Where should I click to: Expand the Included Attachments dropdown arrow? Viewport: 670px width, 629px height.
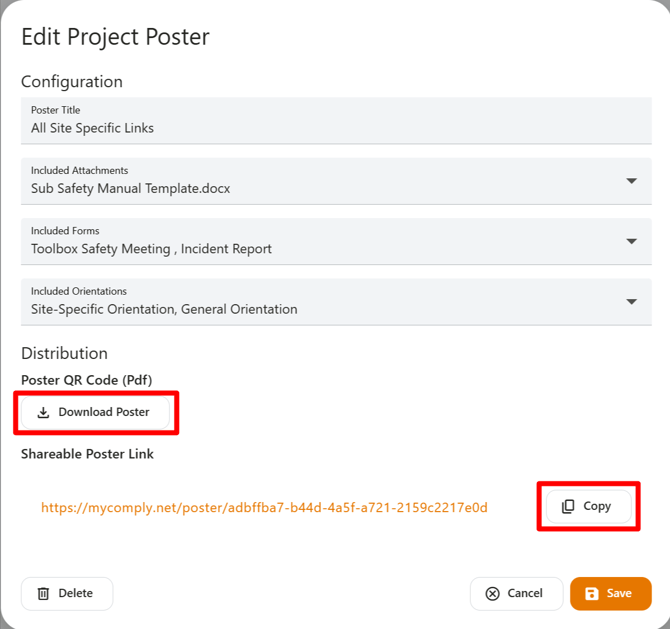[632, 181]
